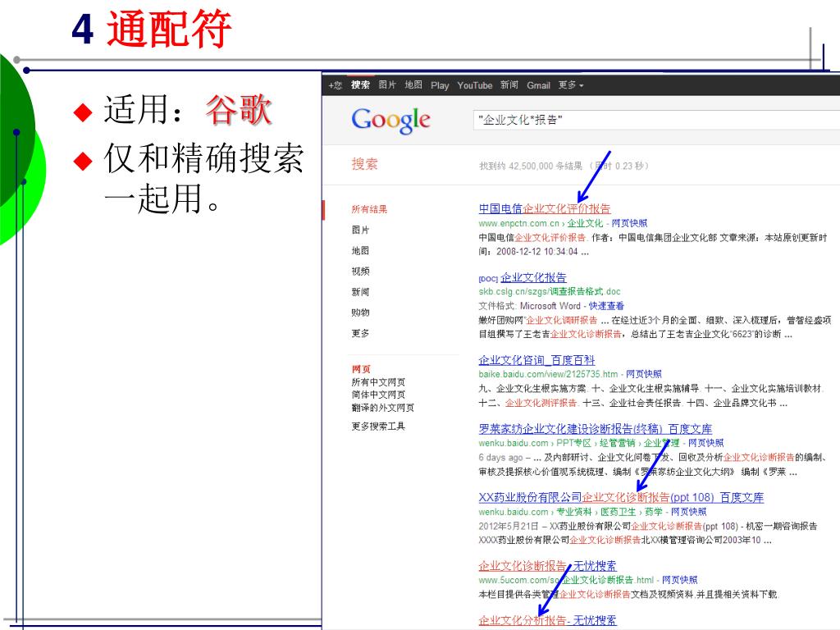The image size is (840, 630).
Task: Choose the 新闻 filter in the left sidebar
Action: [x=361, y=292]
